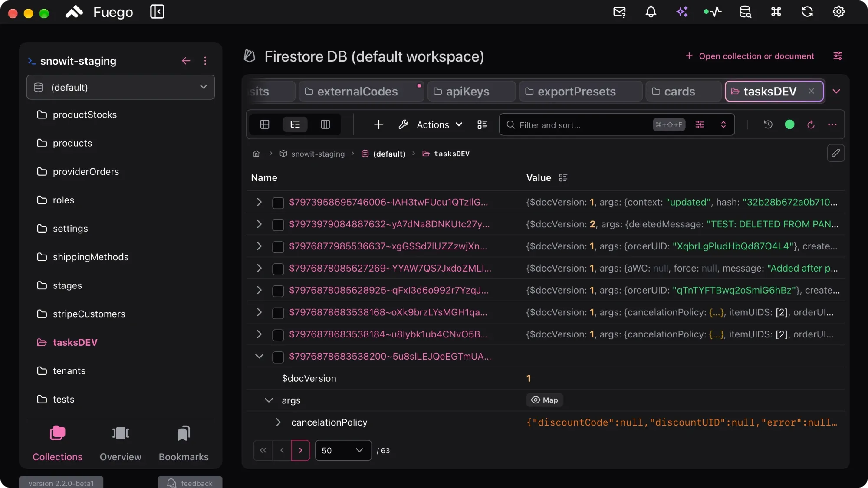Viewport: 868px width, 488px height.
Task: Check the box for document $7976877985536637
Action: (x=278, y=247)
